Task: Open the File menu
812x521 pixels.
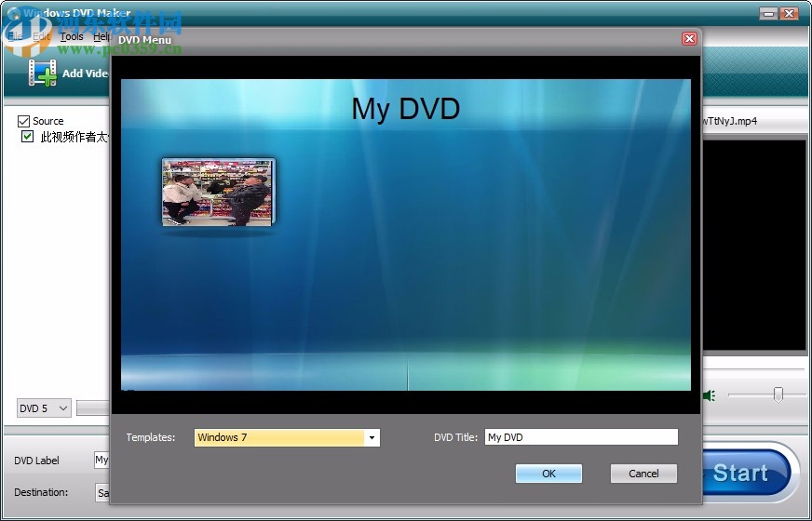Action: 15,36
